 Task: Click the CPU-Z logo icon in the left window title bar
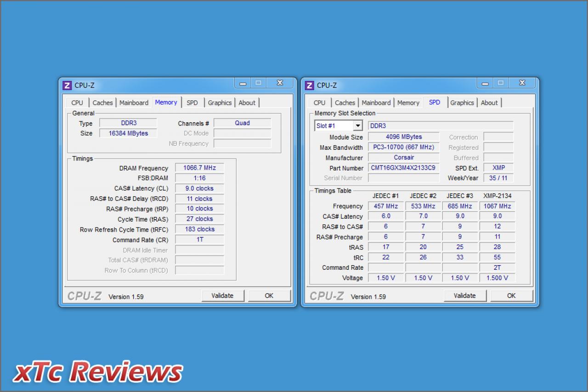[67, 85]
